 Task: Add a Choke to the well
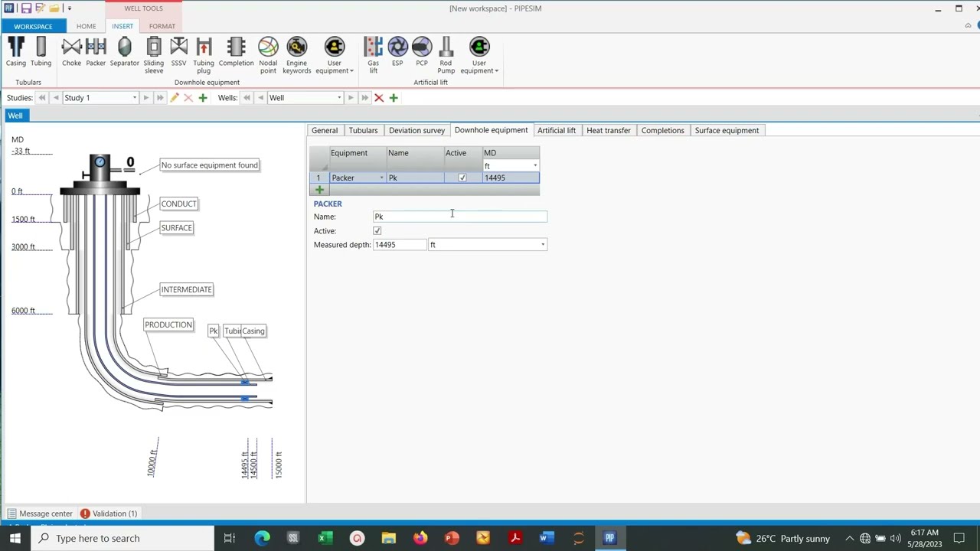(71, 53)
